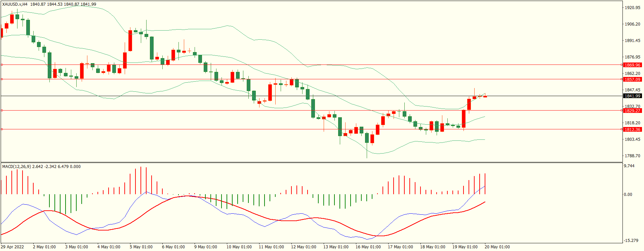The width and height of the screenshot is (644, 251).
Task: Select left handle of 1812.36 horizontal line
Action: coord(2,129)
